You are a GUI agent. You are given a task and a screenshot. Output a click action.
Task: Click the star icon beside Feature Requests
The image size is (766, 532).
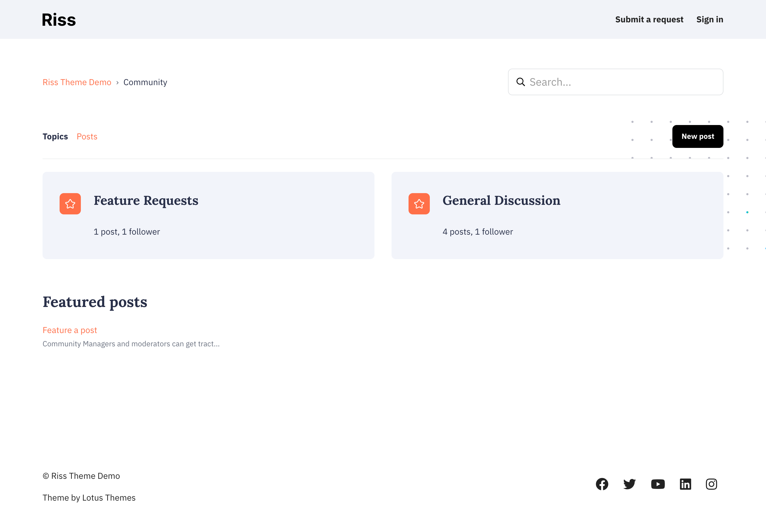click(x=70, y=204)
